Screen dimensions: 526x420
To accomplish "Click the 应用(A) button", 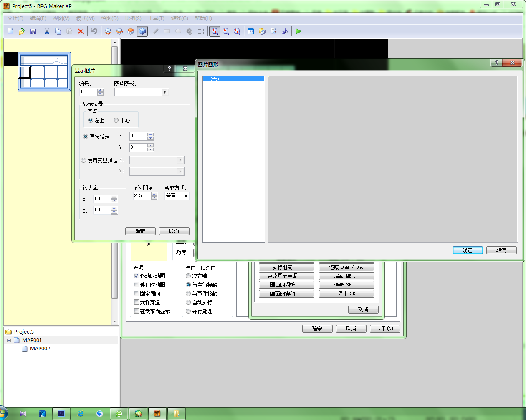I will (385, 329).
